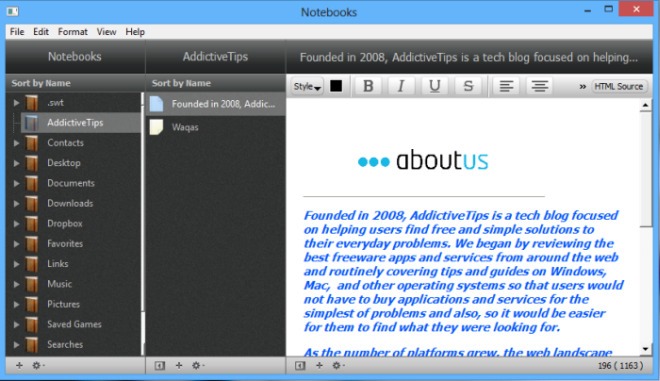660x381 pixels.
Task: Expand the Pictures notebook arrow
Action: (16, 304)
